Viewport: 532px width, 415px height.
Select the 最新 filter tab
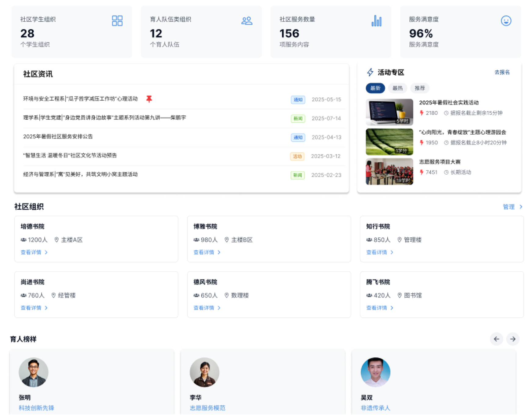375,88
